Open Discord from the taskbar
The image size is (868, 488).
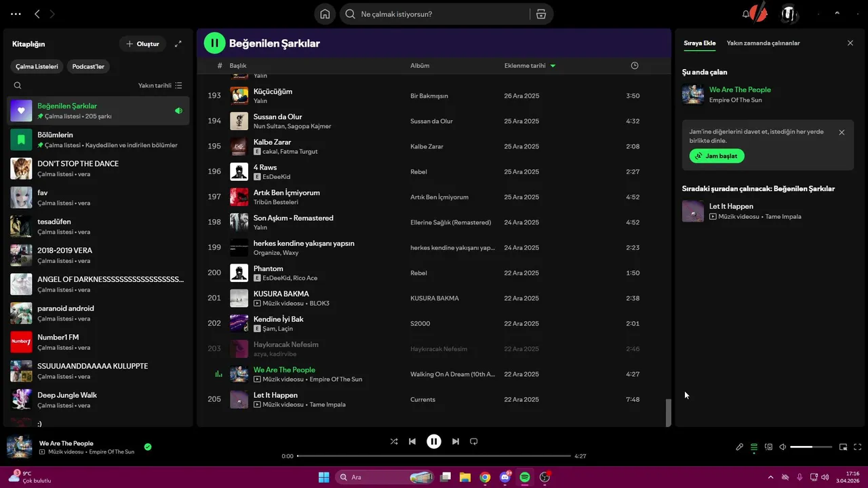pos(505,477)
